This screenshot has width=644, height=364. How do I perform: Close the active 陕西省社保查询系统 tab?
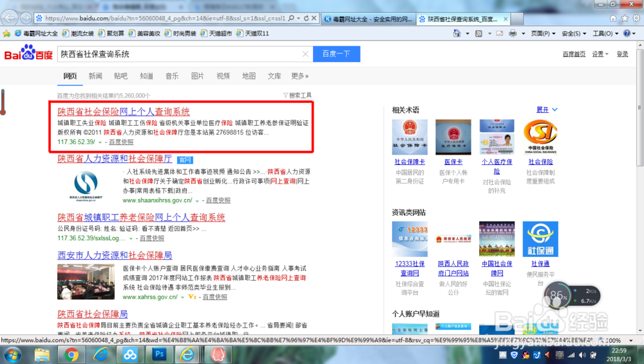tap(506, 19)
